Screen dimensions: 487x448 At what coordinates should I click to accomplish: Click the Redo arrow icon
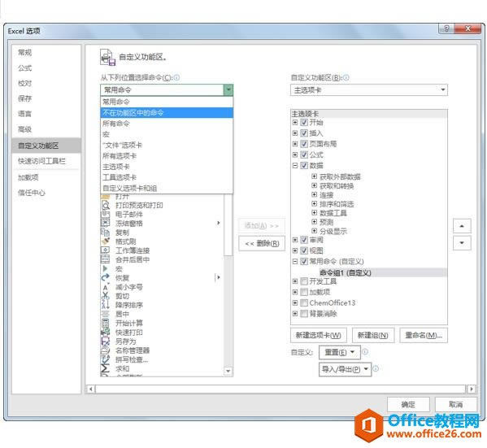[x=106, y=277]
